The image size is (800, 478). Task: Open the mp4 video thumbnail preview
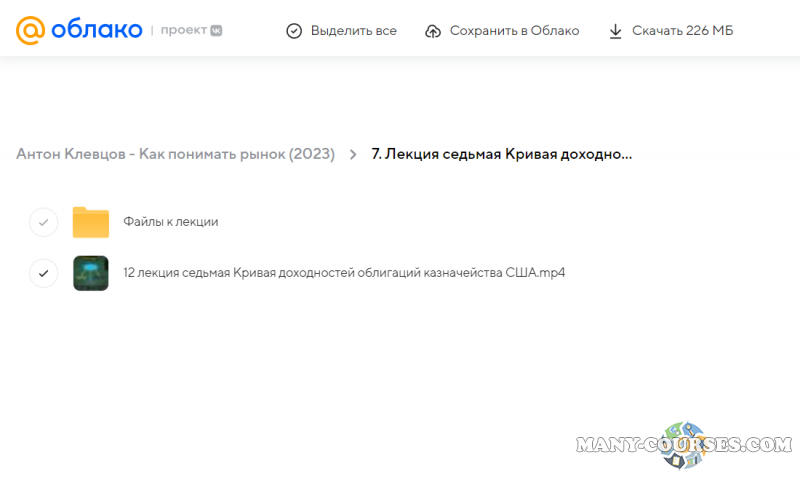91,272
